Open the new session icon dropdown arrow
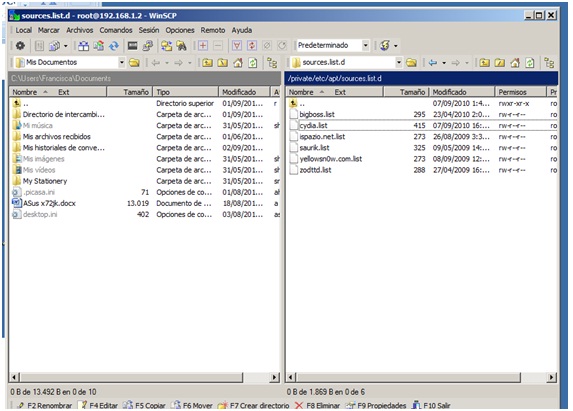Viewport: 573px width, 411px height. pyautogui.click(x=396, y=46)
